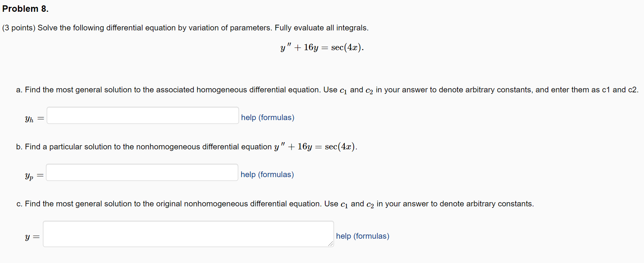This screenshot has width=644, height=263.
Task: Open help (formulas) next to yp field
Action: pyautogui.click(x=267, y=174)
